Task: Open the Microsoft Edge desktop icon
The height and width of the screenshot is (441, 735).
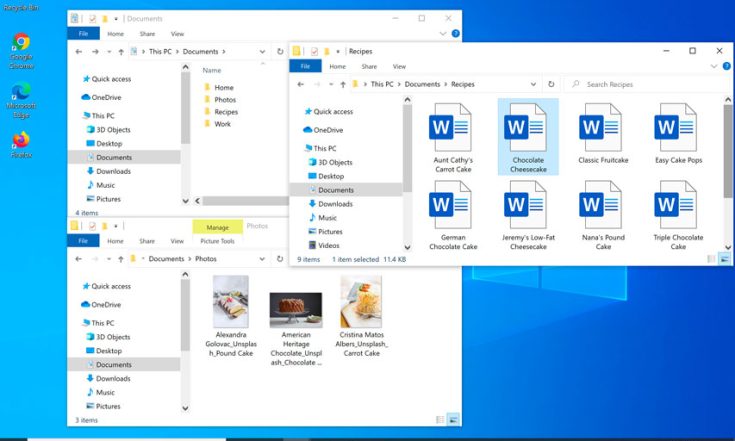Action: [x=20, y=92]
